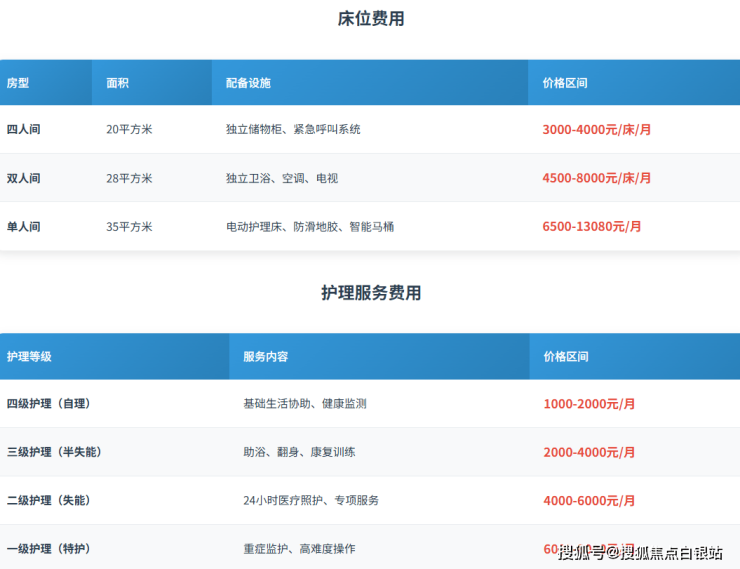The width and height of the screenshot is (740, 569).
Task: Click the 3000-4000元/床/月 price
Action: (x=596, y=130)
